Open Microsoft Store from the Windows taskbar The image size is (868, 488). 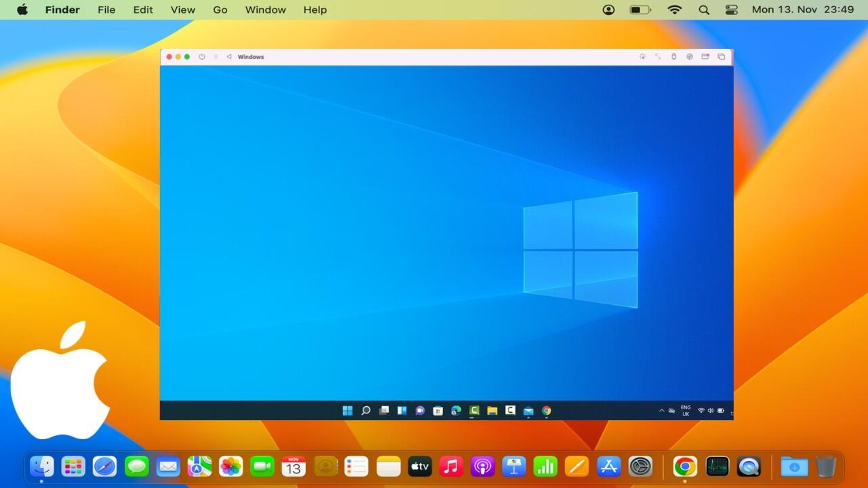coord(438,411)
